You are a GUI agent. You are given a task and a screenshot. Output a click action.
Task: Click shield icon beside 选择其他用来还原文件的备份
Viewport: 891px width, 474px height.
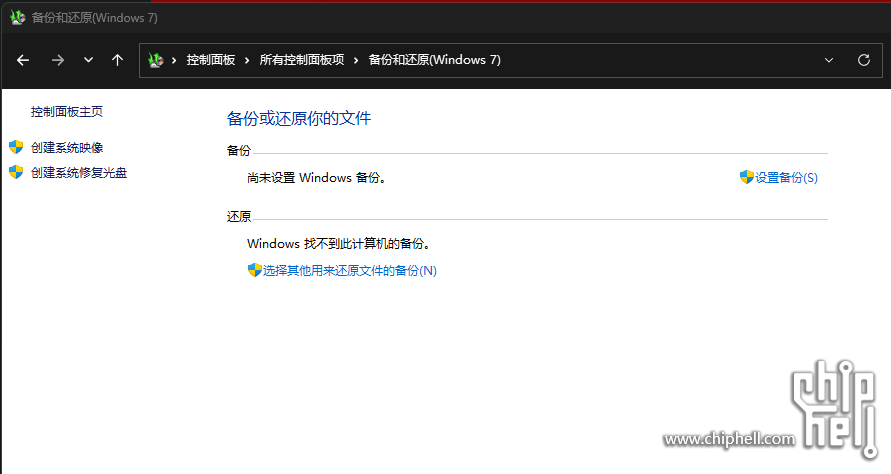tap(255, 270)
